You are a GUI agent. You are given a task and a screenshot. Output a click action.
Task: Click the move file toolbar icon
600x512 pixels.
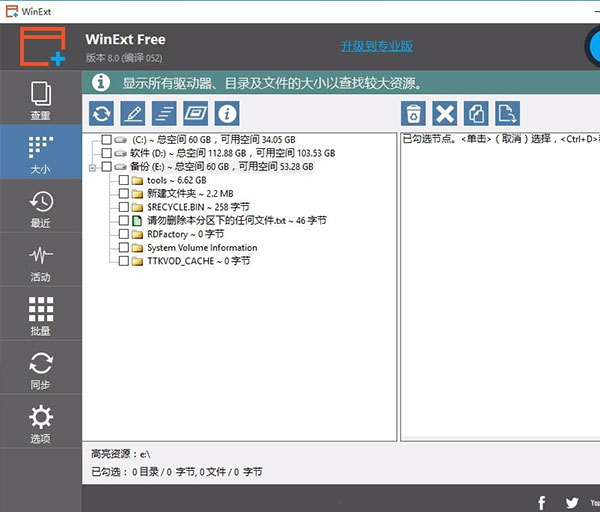coord(507,114)
